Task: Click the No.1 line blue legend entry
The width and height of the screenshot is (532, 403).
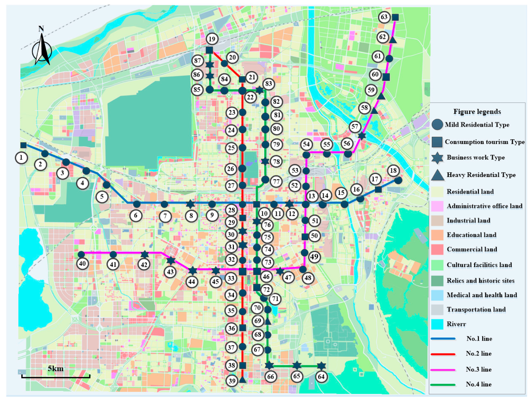Action: (x=443, y=339)
